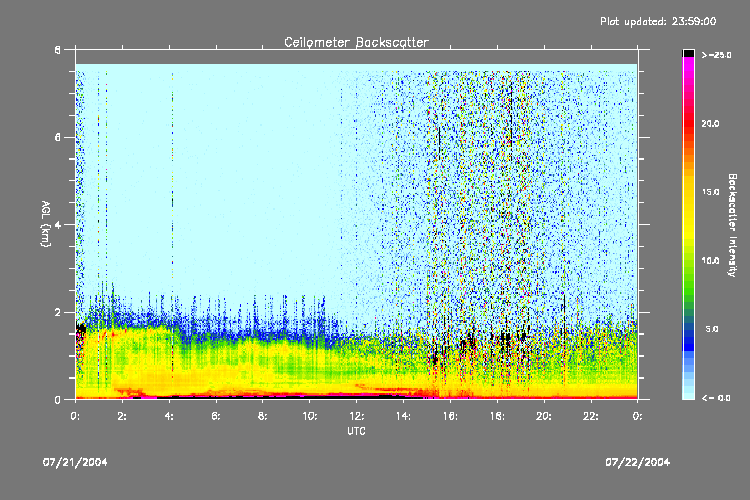Click the colorbar label '<= 0.0'
The height and width of the screenshot is (500, 750).
(716, 398)
